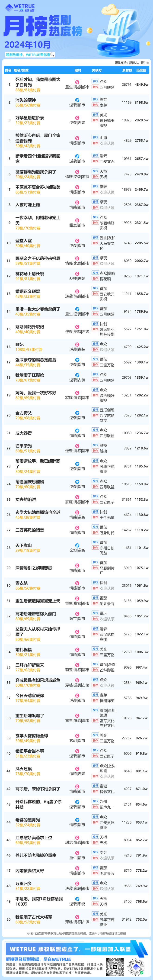Click blue platform icon for 断亲后四个姐姐 row

coord(77,156)
